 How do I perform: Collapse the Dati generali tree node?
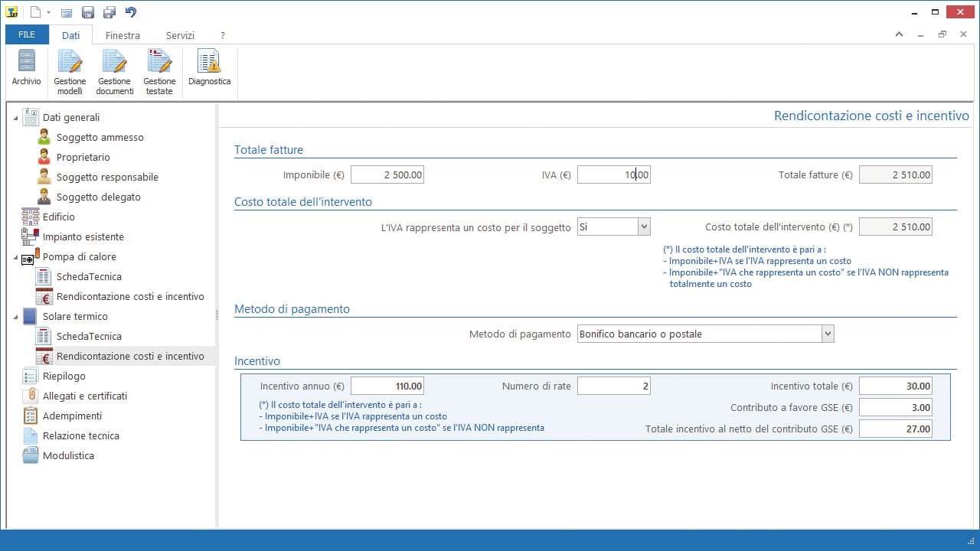[16, 118]
